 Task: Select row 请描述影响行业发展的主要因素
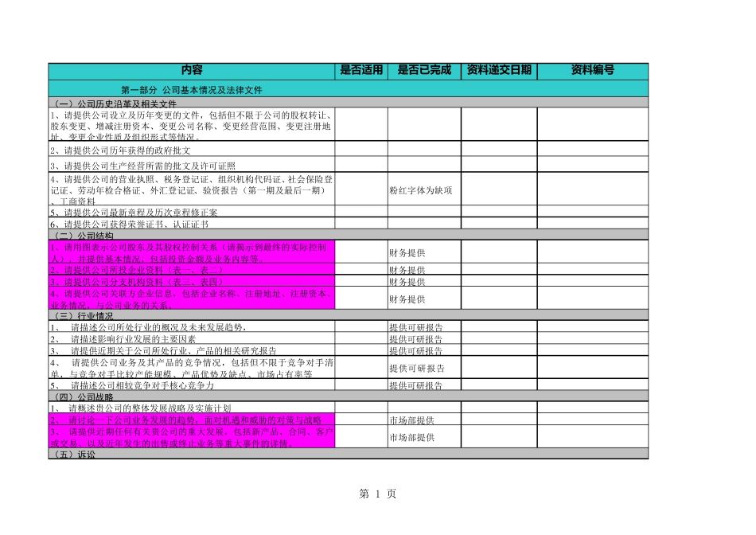tap(192, 338)
